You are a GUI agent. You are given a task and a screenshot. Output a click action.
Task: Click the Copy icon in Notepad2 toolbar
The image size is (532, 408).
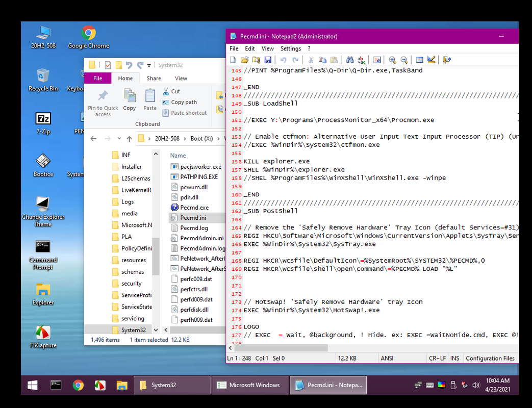322,60
